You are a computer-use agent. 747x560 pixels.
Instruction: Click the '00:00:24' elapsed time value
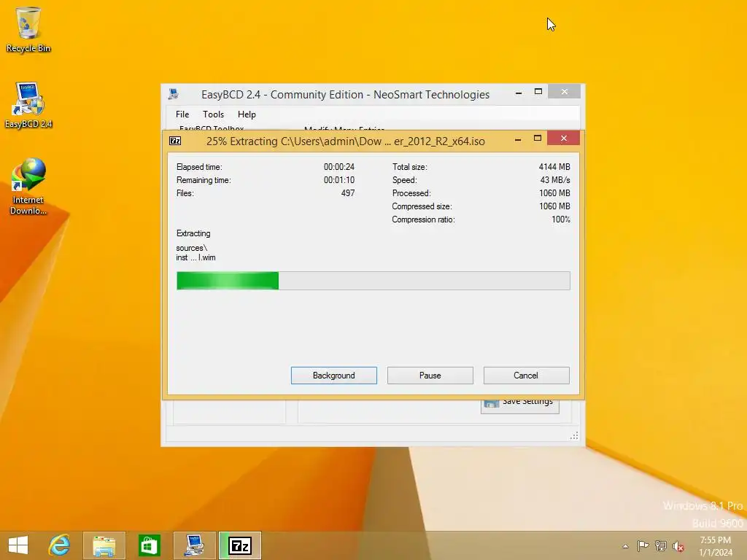(338, 167)
